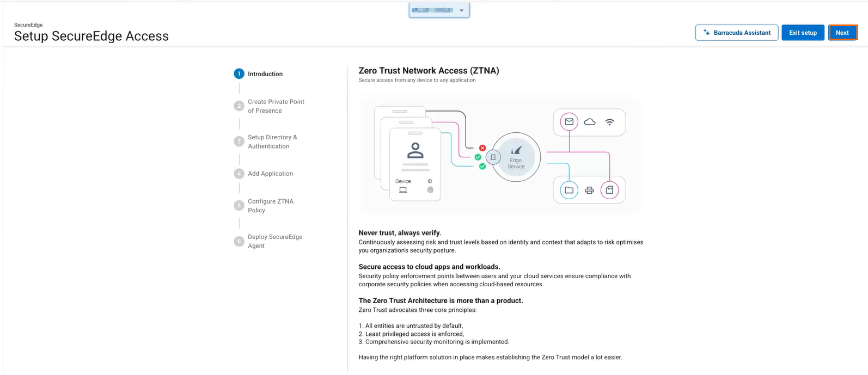The image size is (868, 375).
Task: Click the envelope mail icon in diagram
Action: tap(569, 122)
